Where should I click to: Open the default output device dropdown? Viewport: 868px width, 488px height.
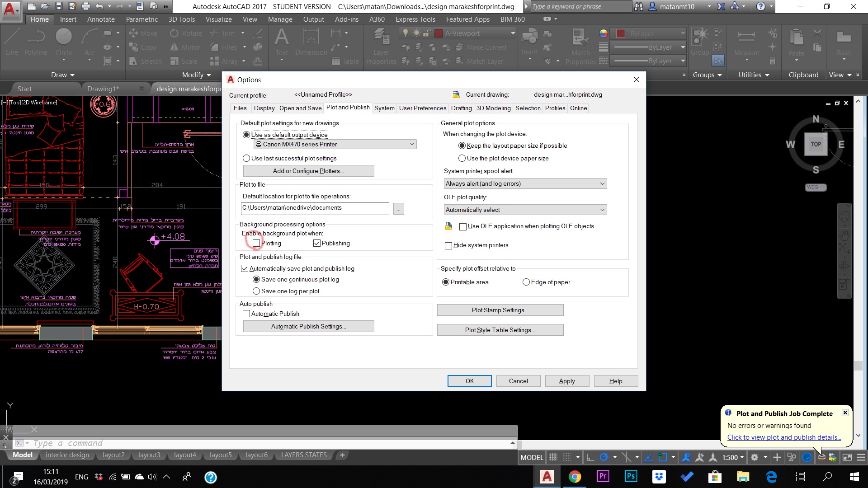click(x=411, y=144)
